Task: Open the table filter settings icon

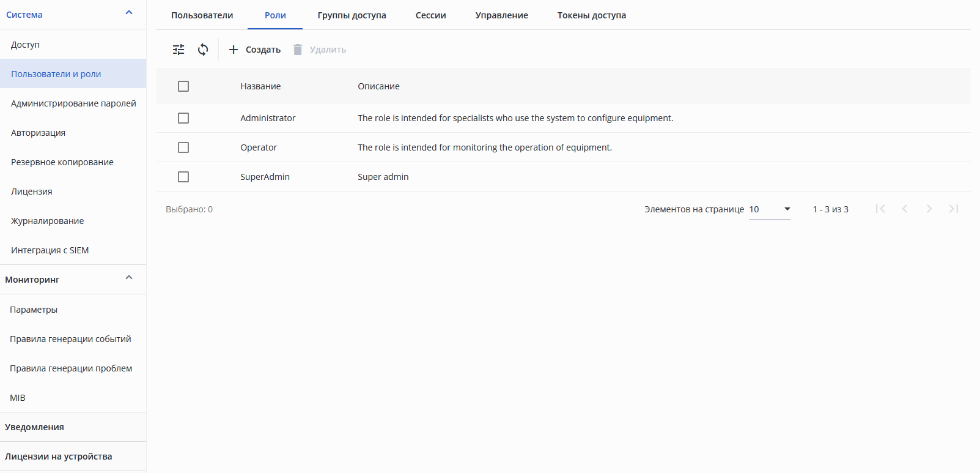Action: pyautogui.click(x=179, y=50)
